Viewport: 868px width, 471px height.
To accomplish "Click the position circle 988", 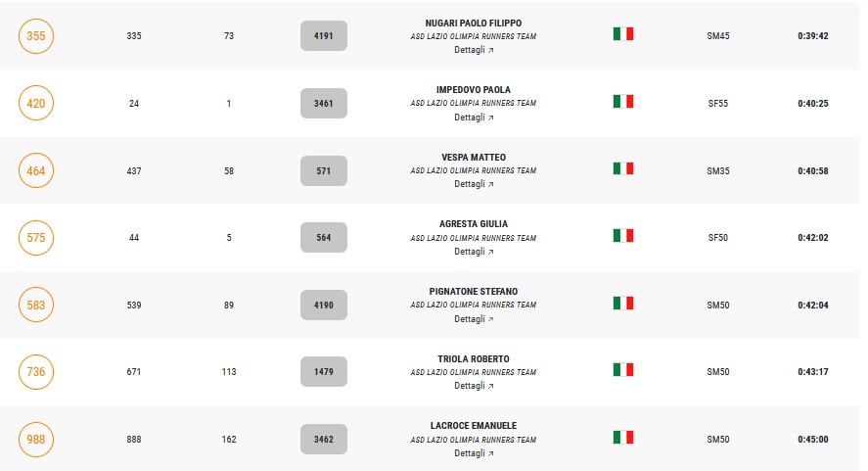I will (36, 440).
